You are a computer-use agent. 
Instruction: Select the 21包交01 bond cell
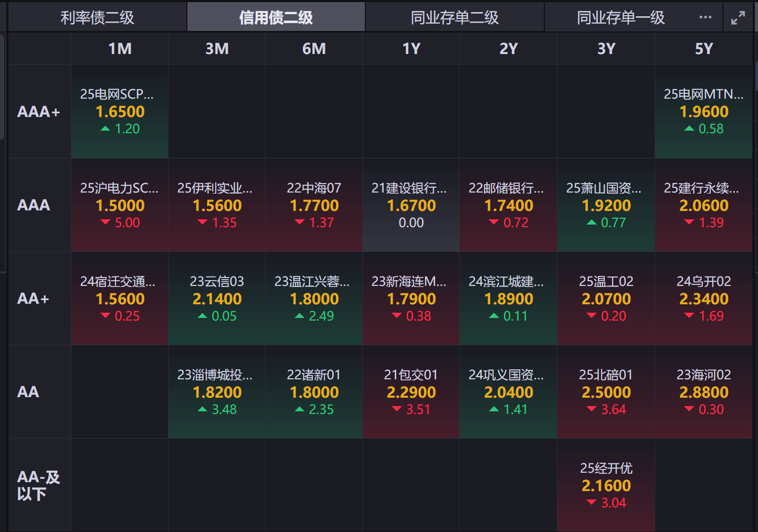coord(411,392)
